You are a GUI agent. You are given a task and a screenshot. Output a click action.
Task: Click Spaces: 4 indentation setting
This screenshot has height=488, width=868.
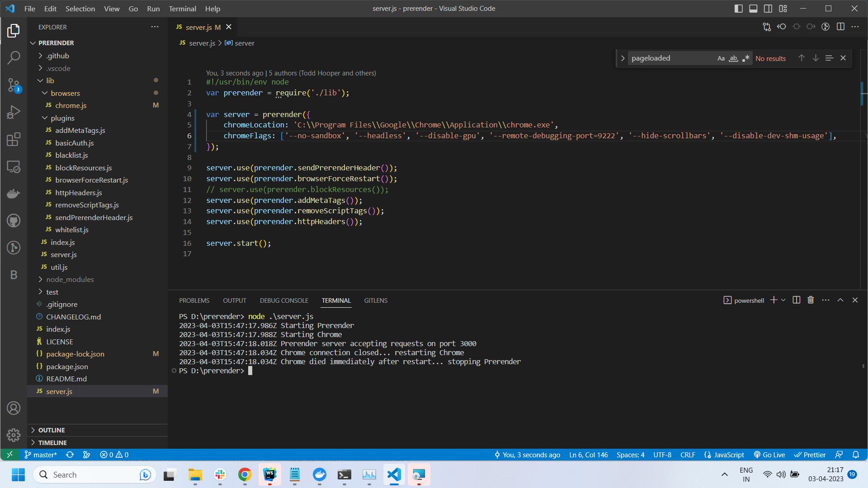click(630, 455)
